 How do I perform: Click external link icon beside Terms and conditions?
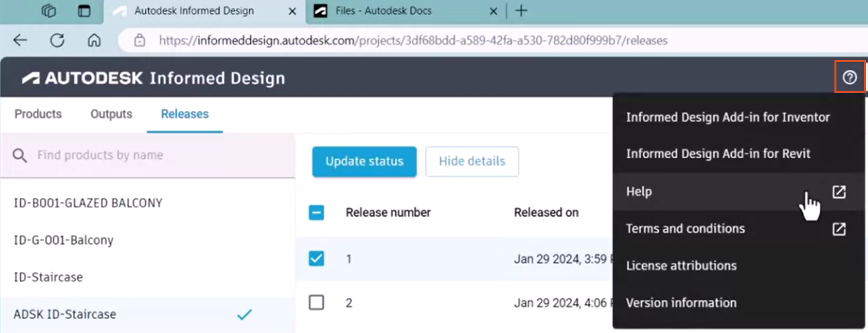838,229
